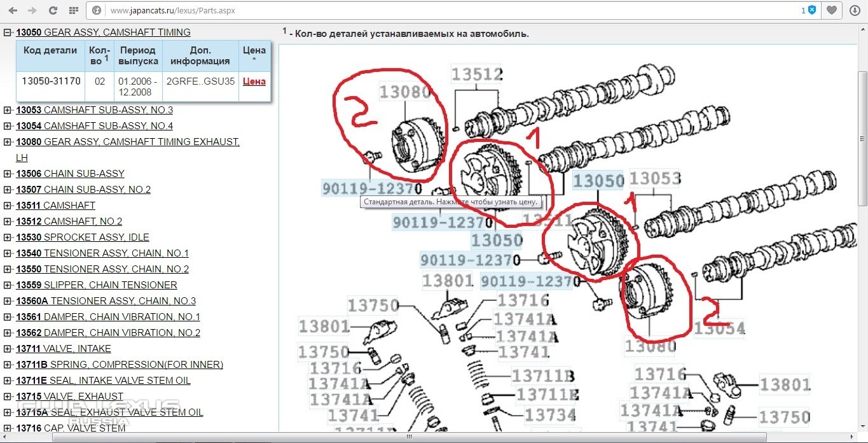
Task: Click the address bar URL field
Action: 445,11
